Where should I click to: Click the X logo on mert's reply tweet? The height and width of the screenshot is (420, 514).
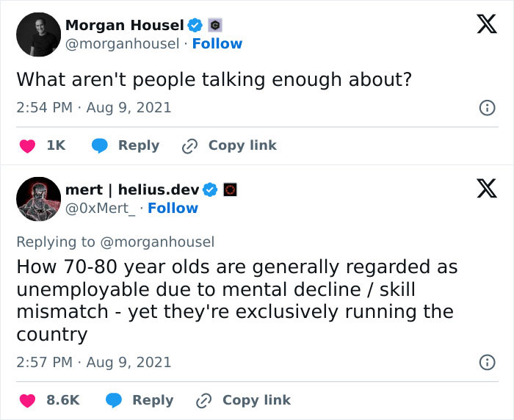click(x=482, y=189)
